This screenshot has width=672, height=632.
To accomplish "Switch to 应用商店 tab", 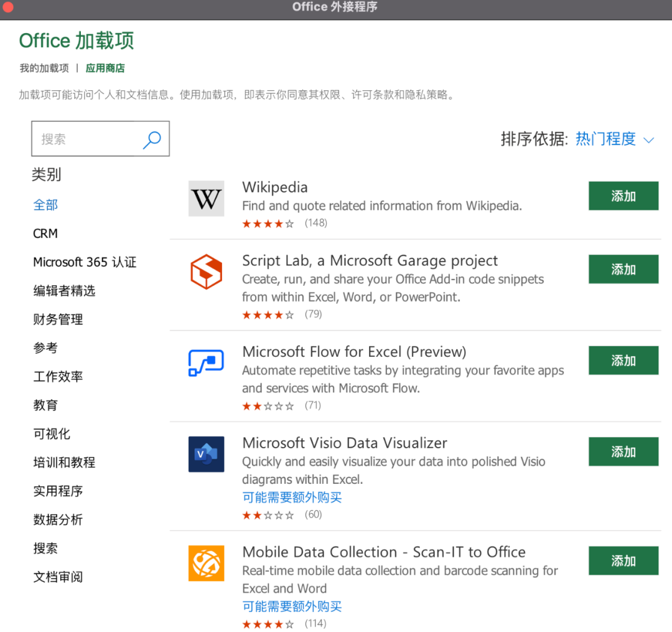I will tap(105, 68).
